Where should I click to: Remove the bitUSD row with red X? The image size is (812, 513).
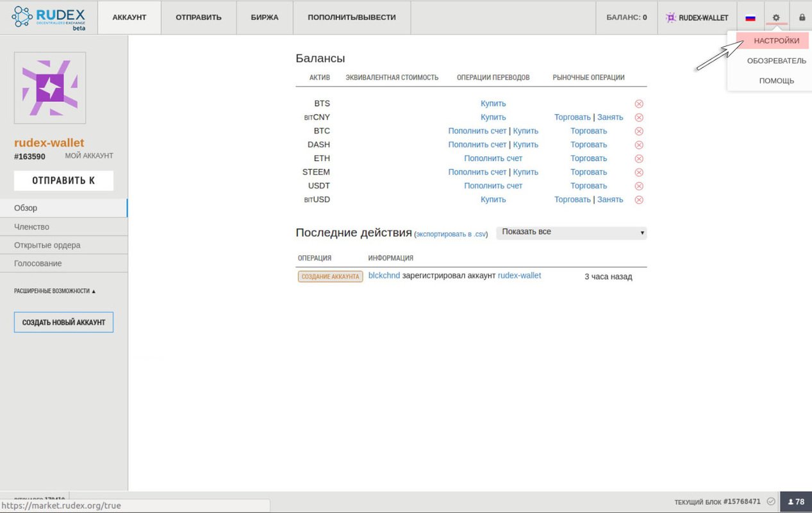click(x=639, y=200)
